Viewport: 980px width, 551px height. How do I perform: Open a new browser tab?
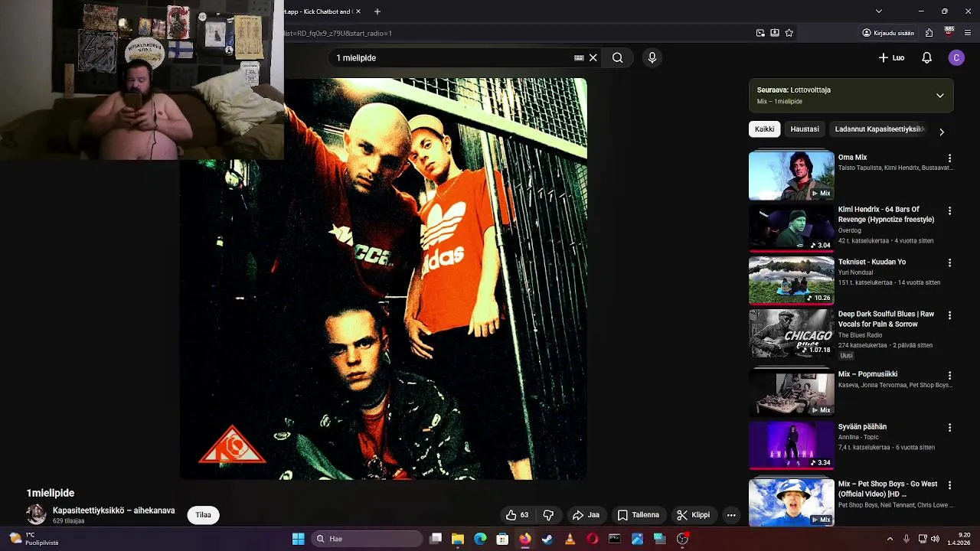click(377, 11)
